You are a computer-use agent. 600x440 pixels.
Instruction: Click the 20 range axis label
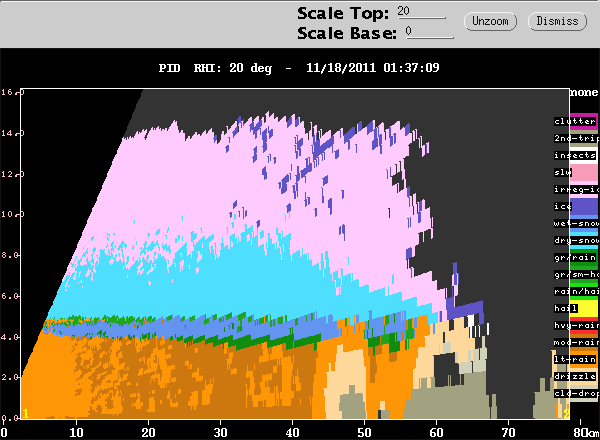(x=148, y=433)
